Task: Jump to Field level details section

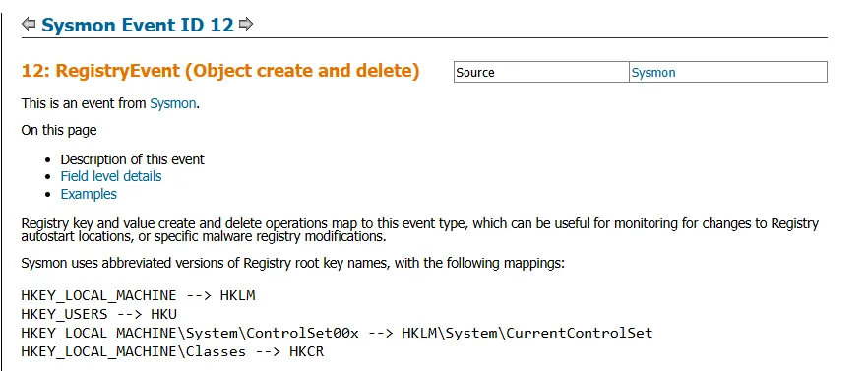Action: tap(111, 176)
